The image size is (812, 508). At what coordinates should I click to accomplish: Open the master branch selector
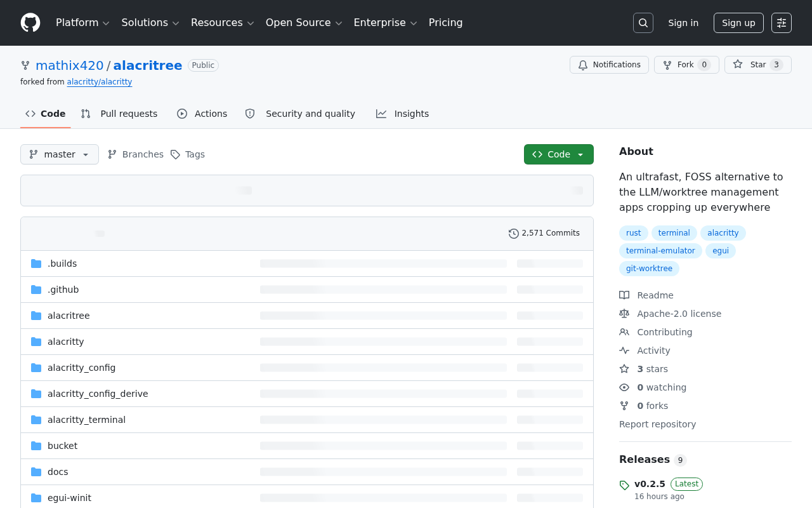pos(60,154)
